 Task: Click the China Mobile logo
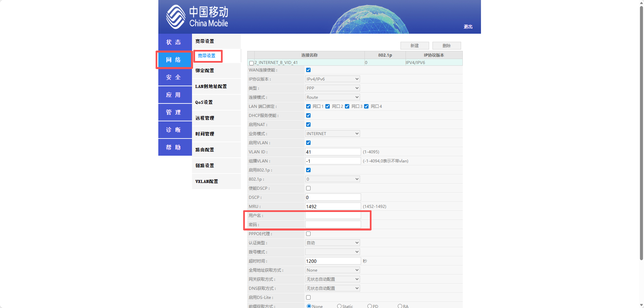click(197, 17)
